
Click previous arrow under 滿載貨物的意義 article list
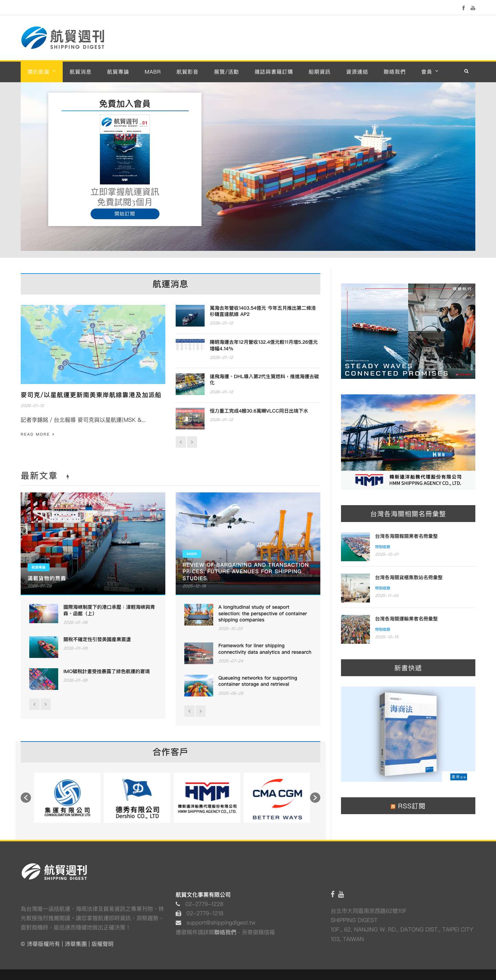point(34,704)
